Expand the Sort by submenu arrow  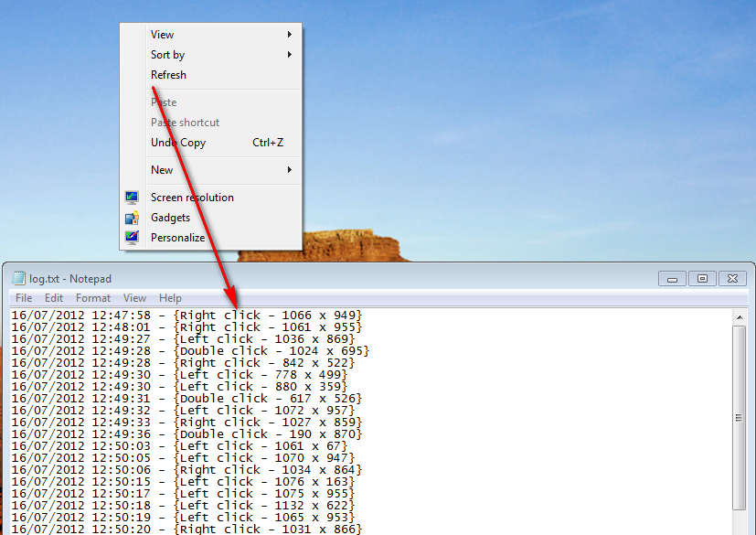[x=291, y=54]
